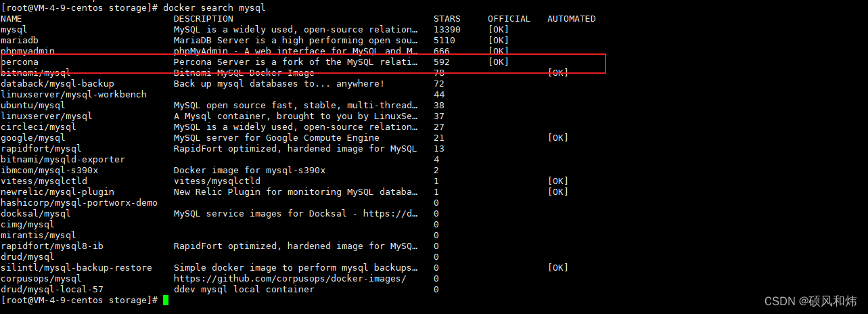868x314 pixels.
Task: Select the OFFICIAL column header
Action: tap(509, 19)
